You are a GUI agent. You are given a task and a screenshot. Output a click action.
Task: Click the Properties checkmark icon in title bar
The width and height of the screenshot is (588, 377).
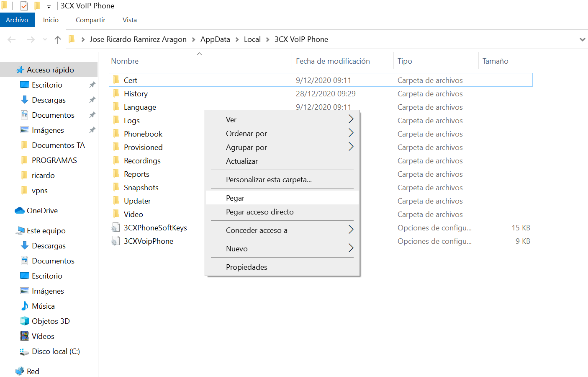pyautogui.click(x=24, y=6)
